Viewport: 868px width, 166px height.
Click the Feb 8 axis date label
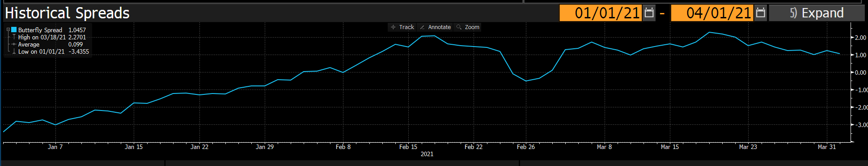click(343, 147)
